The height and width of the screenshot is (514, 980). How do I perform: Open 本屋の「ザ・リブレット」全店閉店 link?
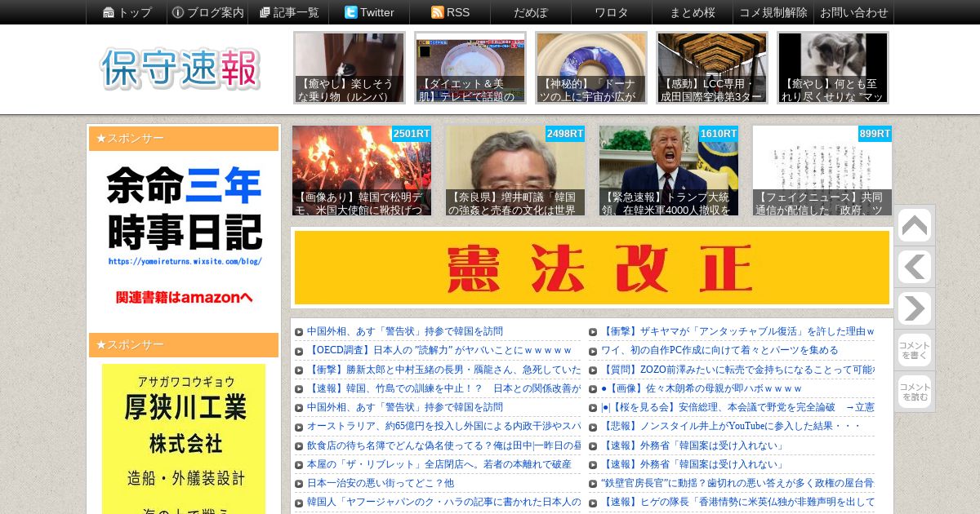coord(439,463)
